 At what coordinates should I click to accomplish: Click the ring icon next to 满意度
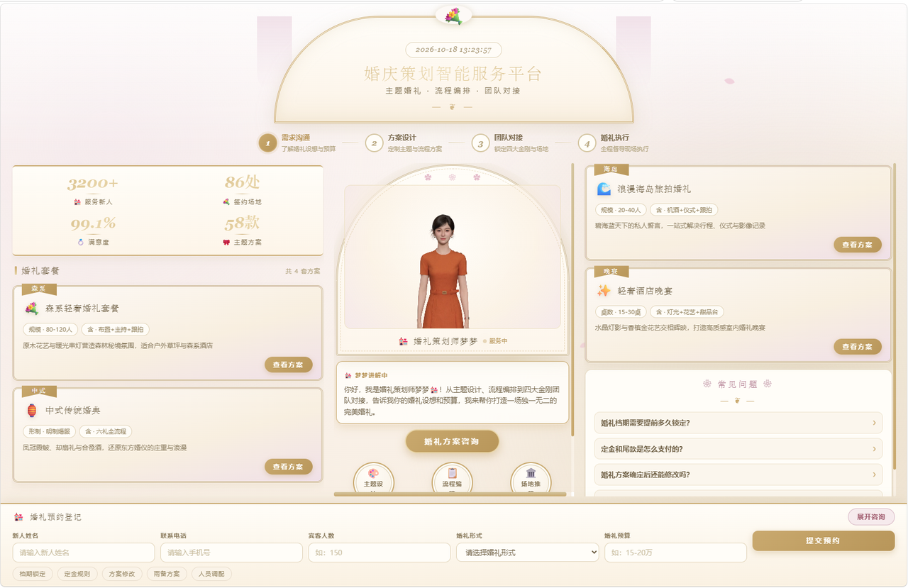click(81, 242)
